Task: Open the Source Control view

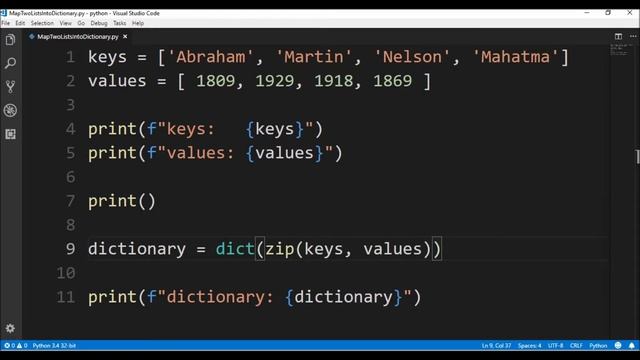Action: pos(10,87)
